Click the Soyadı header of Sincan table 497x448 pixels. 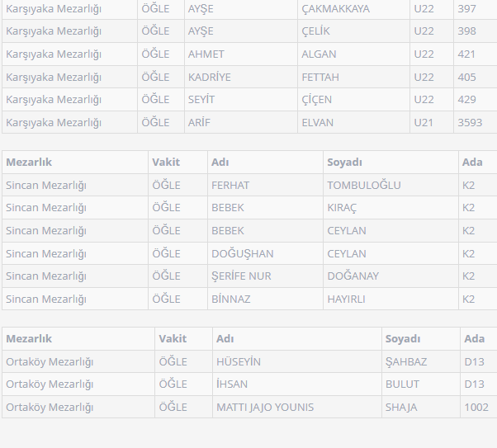[344, 162]
